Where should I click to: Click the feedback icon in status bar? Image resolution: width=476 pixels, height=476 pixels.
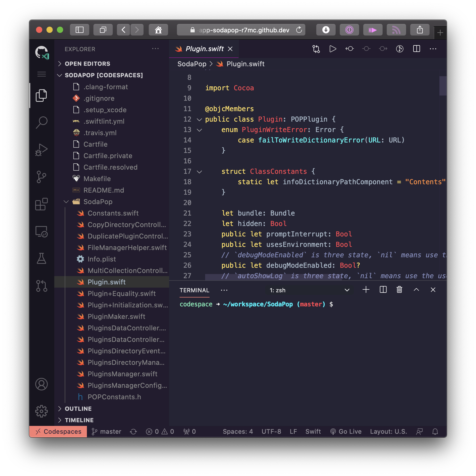(x=419, y=432)
